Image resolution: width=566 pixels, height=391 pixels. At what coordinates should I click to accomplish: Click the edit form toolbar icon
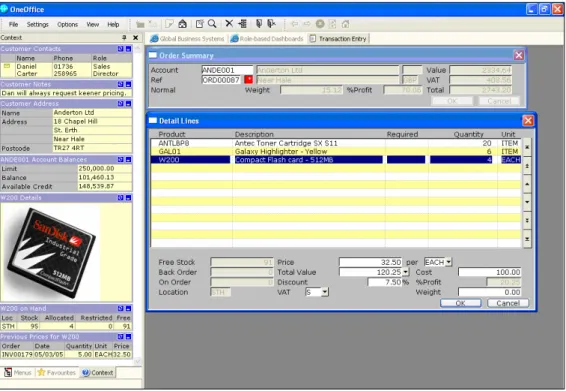[x=199, y=24]
